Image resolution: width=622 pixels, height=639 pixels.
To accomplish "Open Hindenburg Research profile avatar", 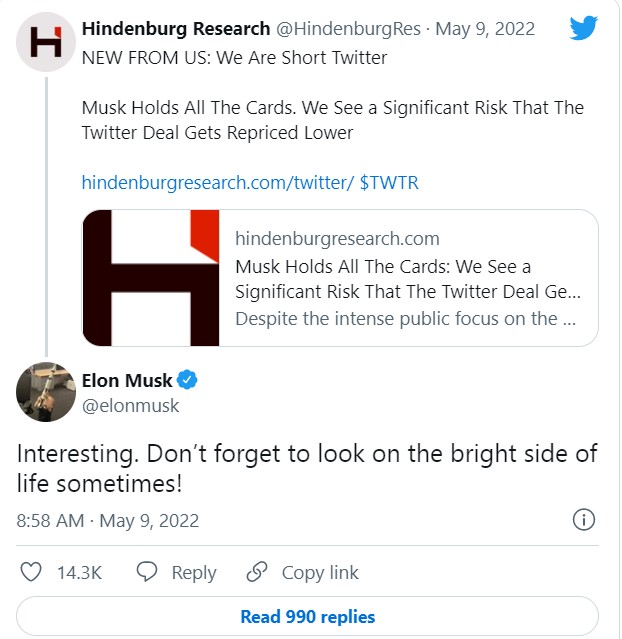I will click(x=46, y=43).
